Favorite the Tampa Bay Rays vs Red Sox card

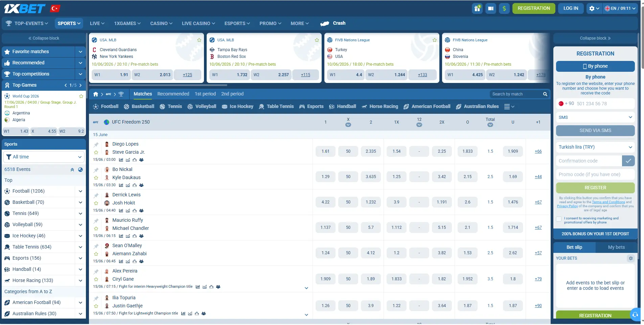tap(317, 40)
